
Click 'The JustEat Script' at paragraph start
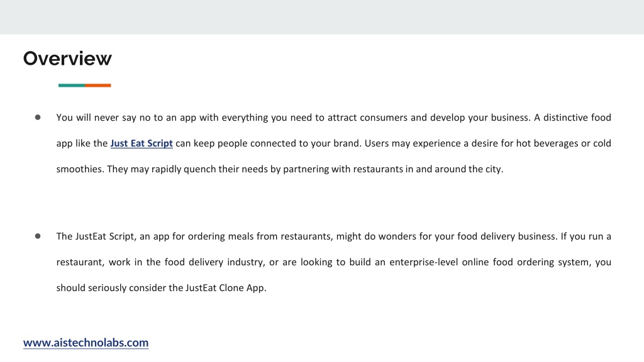tap(96, 236)
